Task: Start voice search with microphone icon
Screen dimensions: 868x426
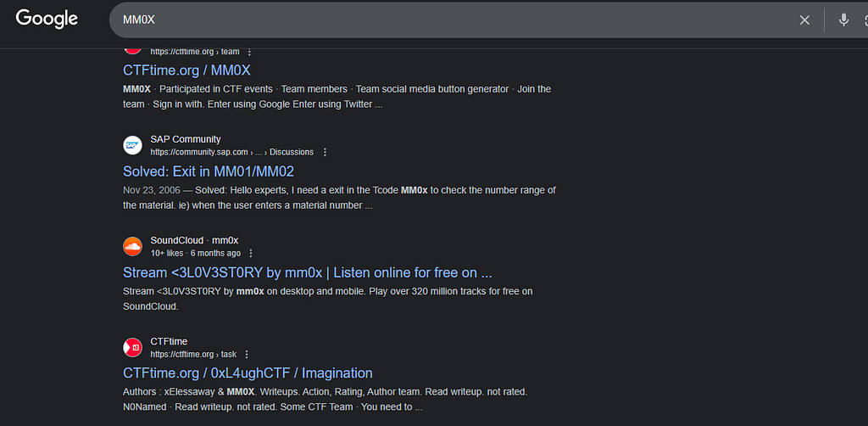Action: click(x=843, y=20)
